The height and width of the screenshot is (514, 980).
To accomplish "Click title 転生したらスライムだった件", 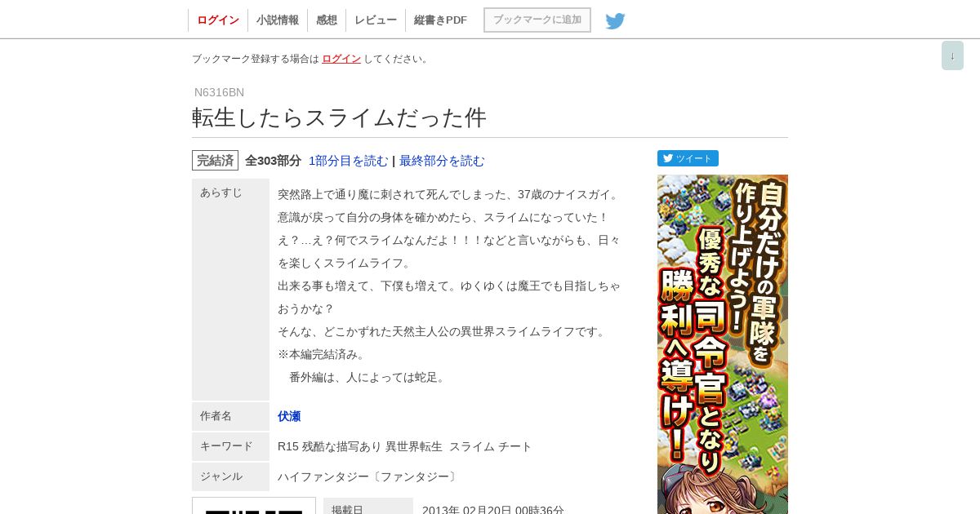I will [x=339, y=117].
